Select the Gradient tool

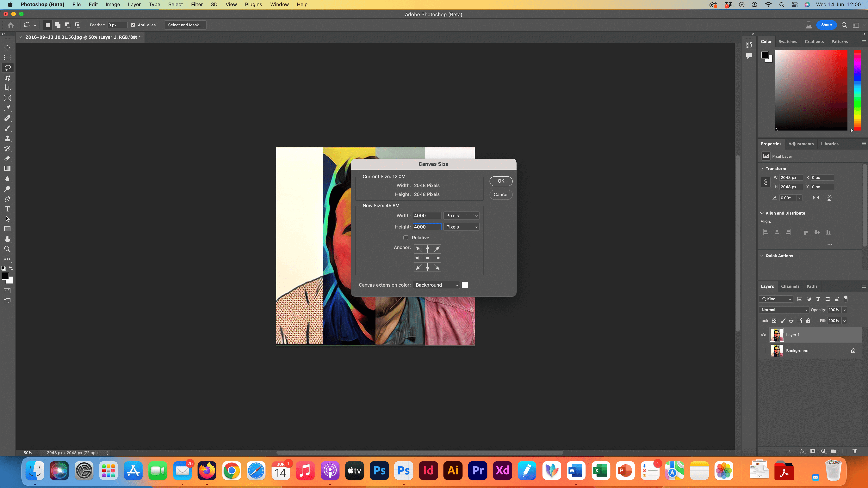[7, 169]
